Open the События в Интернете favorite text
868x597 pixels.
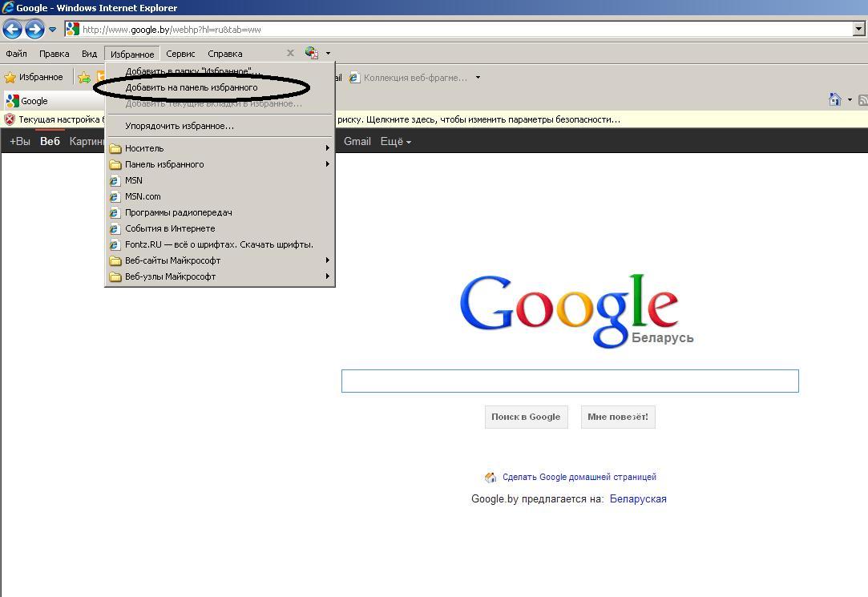(x=170, y=228)
